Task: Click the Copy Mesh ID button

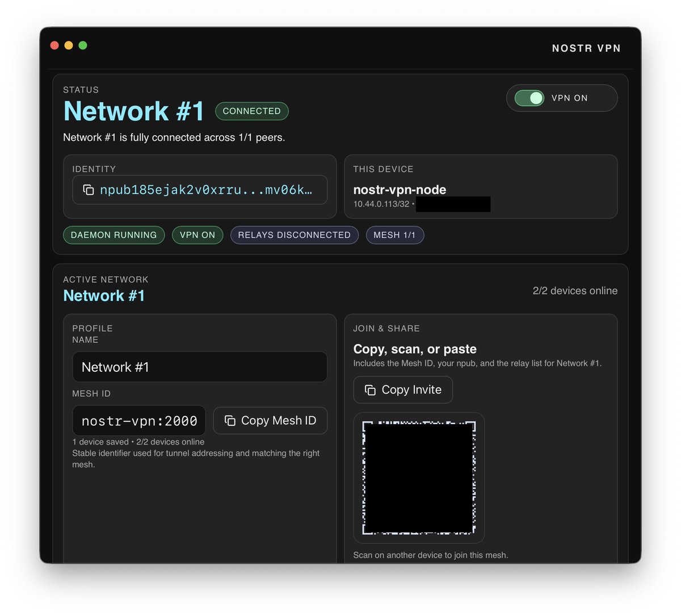Action: click(270, 421)
